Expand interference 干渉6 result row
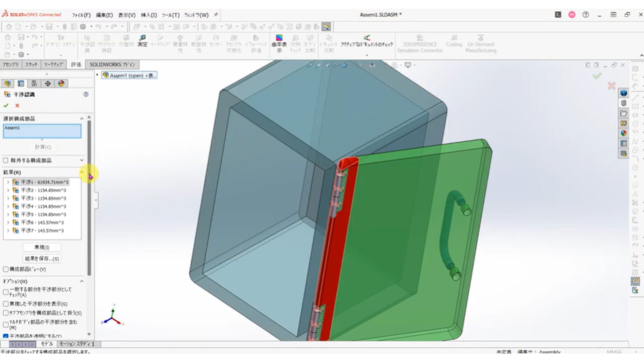The width and height of the screenshot is (644, 362). click(x=8, y=223)
